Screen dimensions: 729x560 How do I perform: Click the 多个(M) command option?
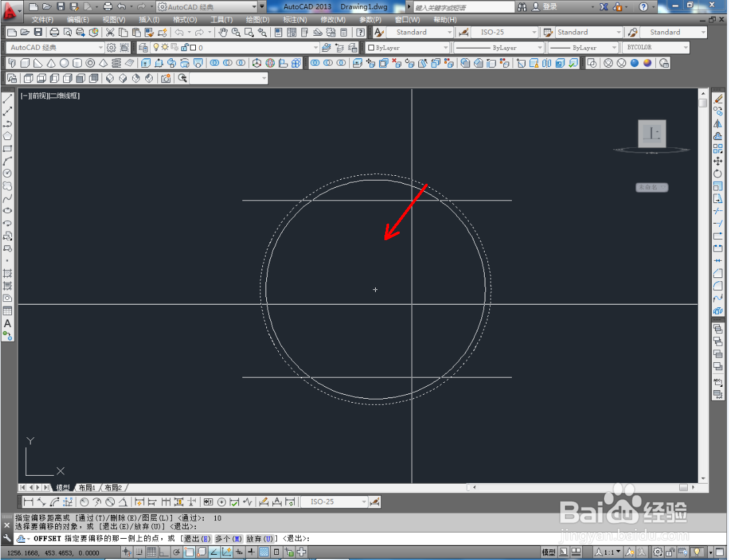tap(229, 539)
